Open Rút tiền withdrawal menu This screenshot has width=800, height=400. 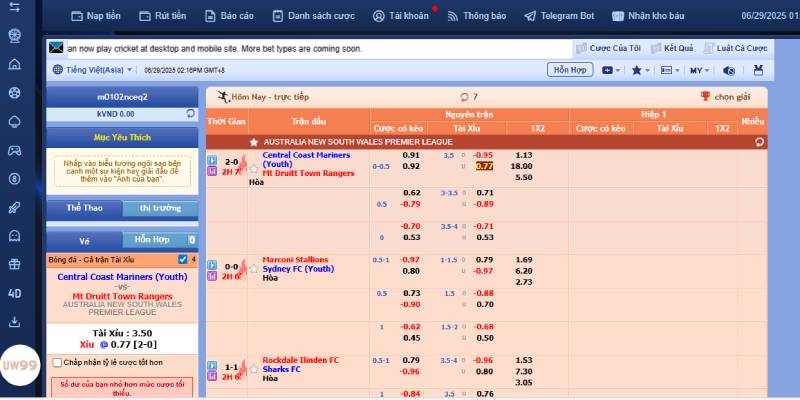163,16
